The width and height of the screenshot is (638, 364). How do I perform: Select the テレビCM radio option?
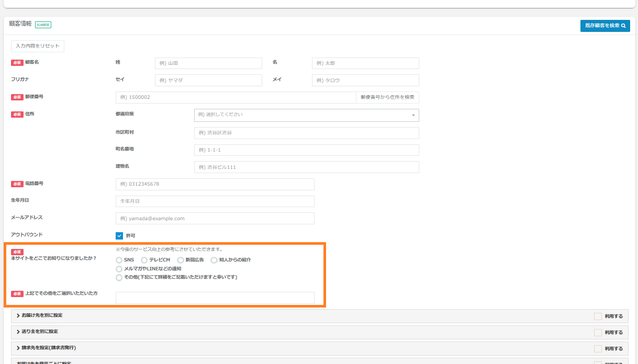(144, 260)
